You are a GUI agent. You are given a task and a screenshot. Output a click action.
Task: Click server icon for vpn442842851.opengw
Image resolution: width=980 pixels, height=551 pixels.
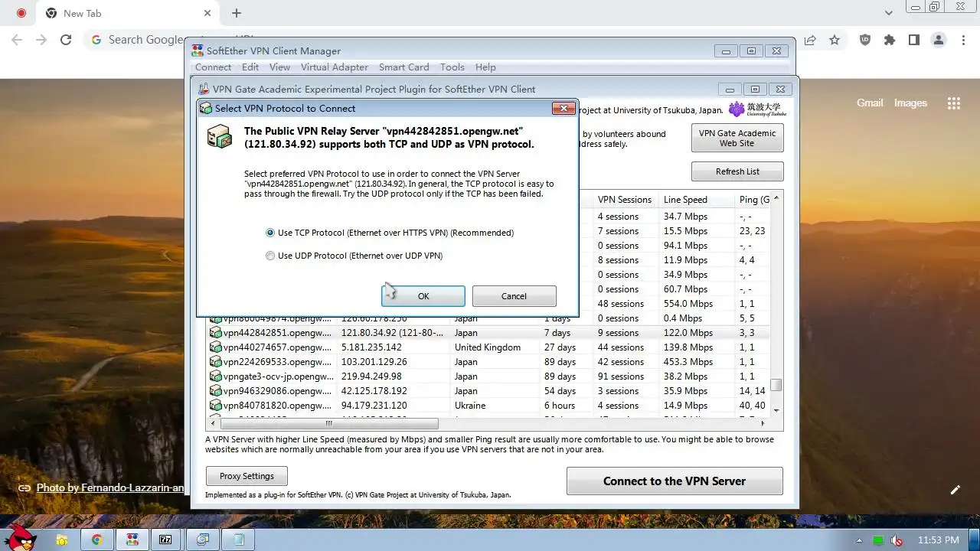coord(216,333)
